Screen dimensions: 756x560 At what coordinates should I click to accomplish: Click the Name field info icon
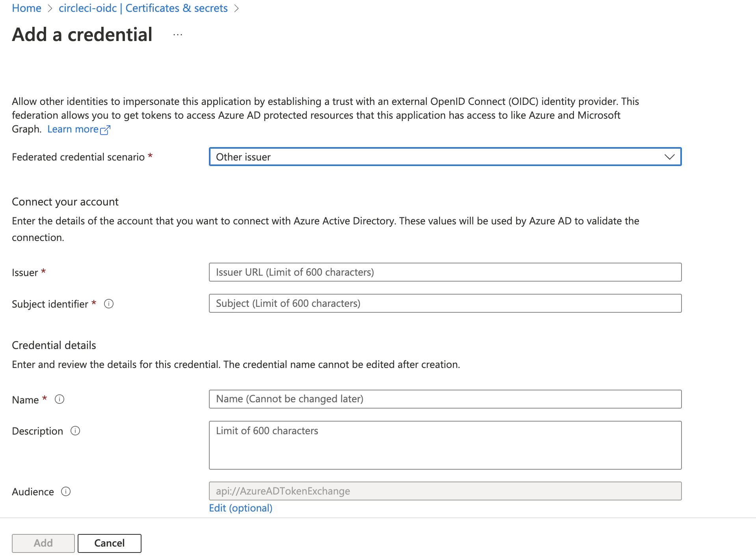point(60,399)
